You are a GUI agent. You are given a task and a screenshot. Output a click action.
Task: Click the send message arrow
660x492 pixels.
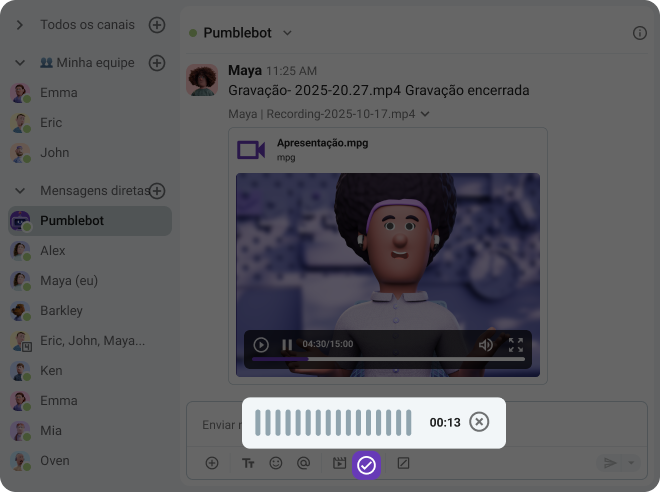(610, 463)
